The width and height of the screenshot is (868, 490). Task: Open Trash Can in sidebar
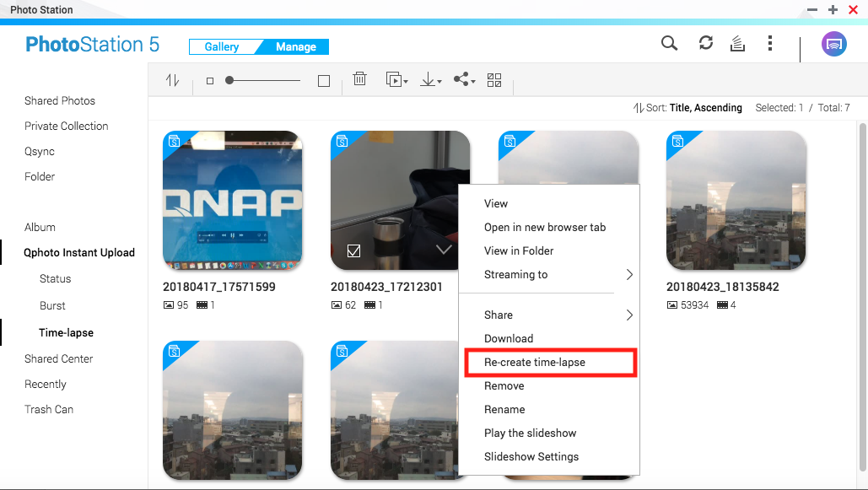(x=49, y=410)
